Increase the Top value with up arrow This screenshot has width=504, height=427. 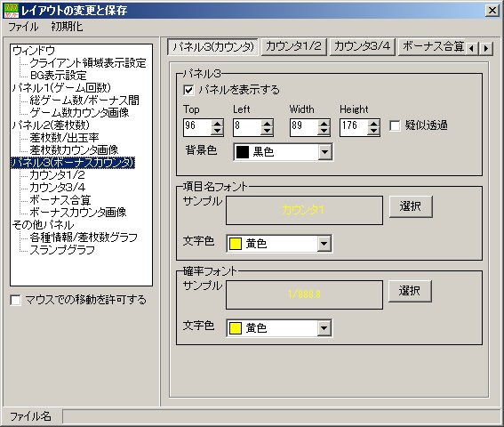click(217, 124)
